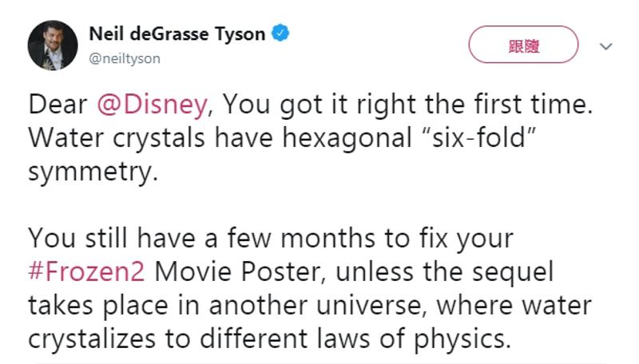Open the #Frozen2 hashtag link
Viewport: 639px width, 364px height.
coord(86,271)
